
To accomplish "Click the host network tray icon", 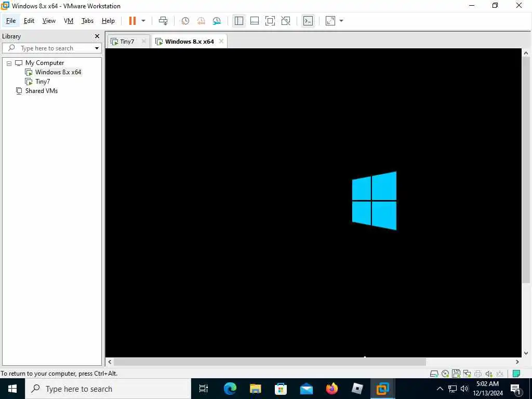I will 453,389.
